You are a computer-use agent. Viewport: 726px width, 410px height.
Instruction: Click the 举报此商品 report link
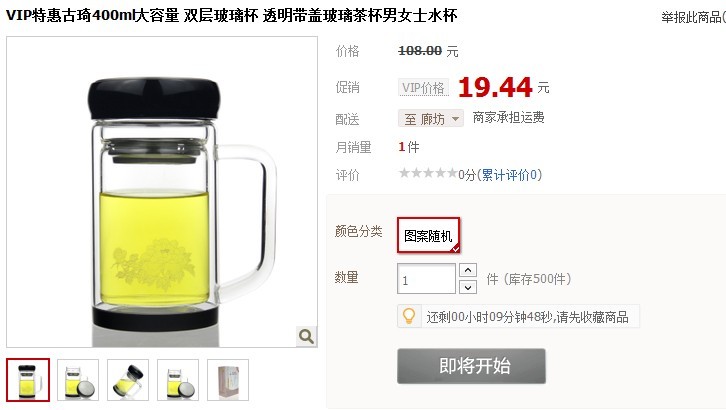pos(693,18)
